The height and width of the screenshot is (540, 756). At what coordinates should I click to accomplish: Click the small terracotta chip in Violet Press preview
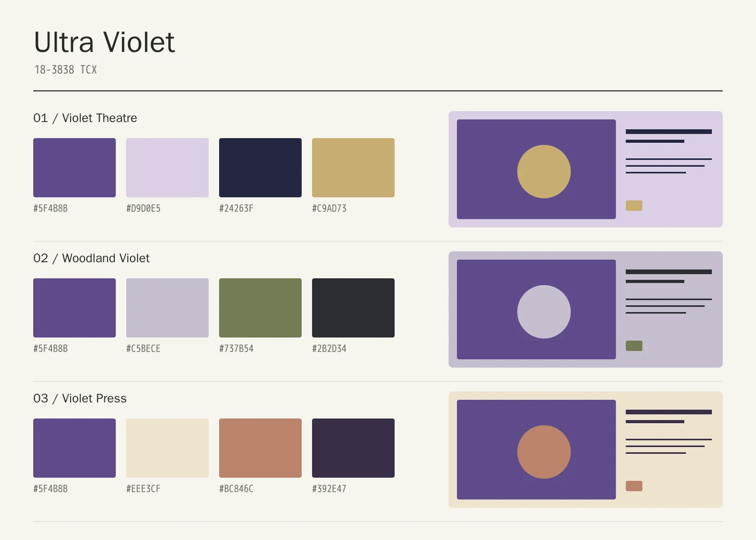[x=634, y=486]
